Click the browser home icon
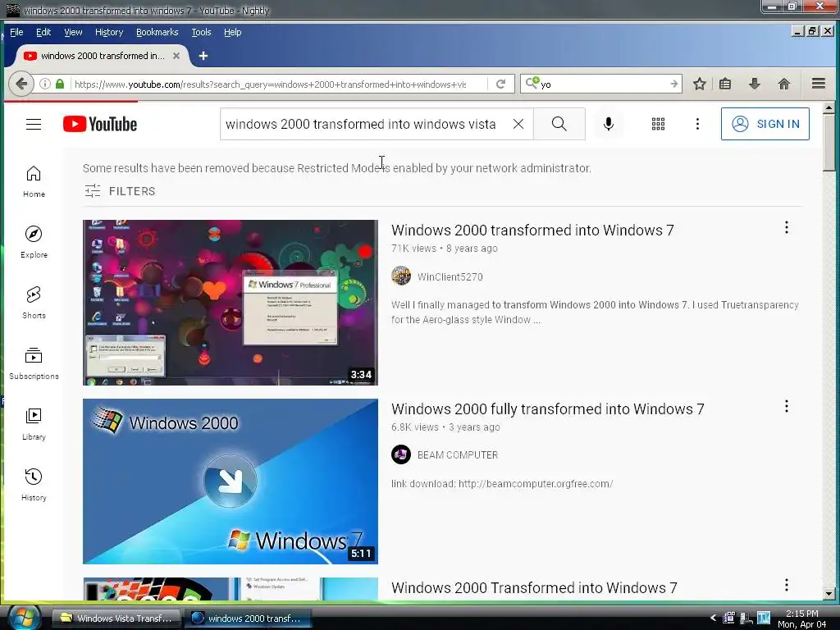 point(783,84)
